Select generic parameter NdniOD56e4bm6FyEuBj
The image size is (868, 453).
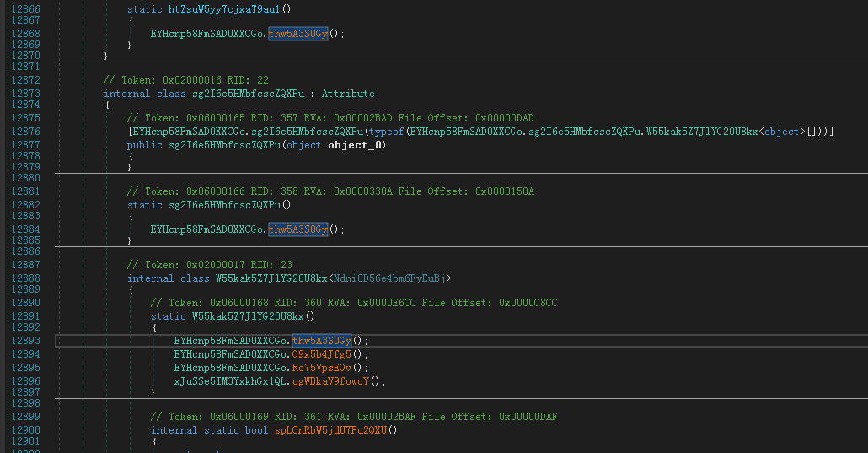(x=389, y=278)
